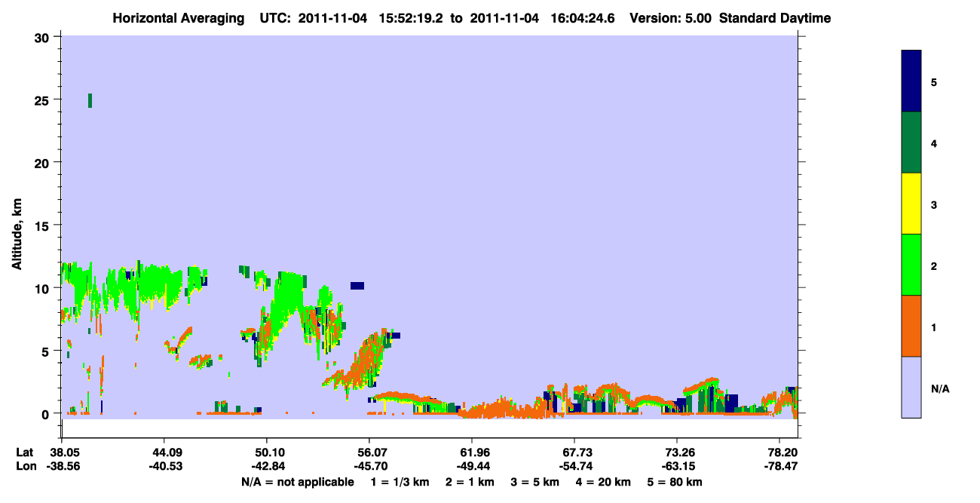This screenshot has height=503, width=980.
Task: Click the isolated dark blue block near 10 km
Action: (357, 285)
